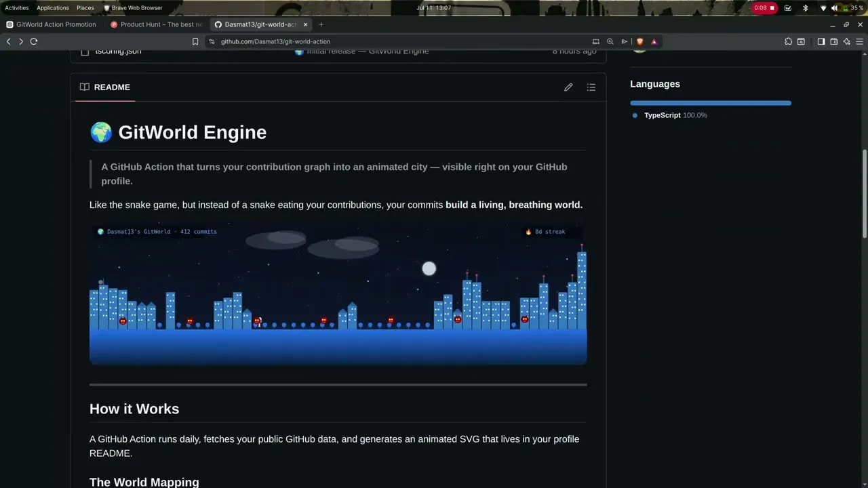Open Leo AI sparkle icon

[847, 41]
